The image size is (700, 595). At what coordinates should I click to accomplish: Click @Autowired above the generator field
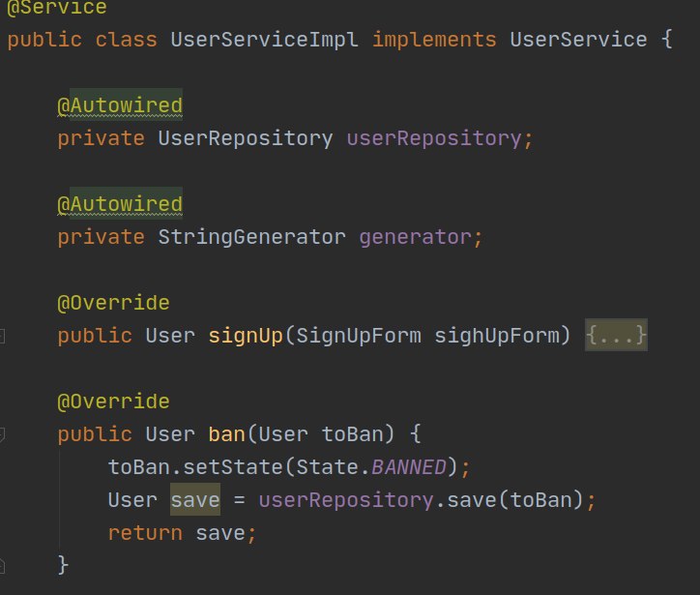click(x=120, y=204)
